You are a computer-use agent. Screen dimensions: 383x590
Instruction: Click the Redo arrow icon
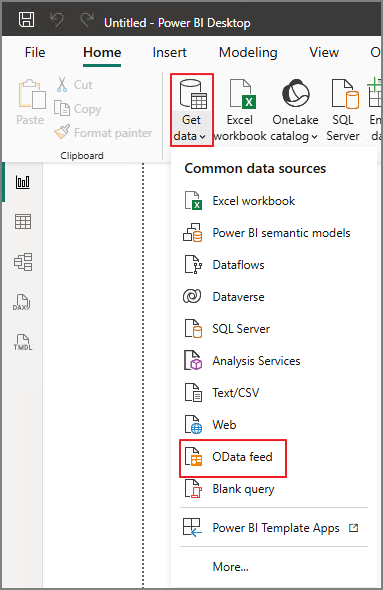pos(87,20)
